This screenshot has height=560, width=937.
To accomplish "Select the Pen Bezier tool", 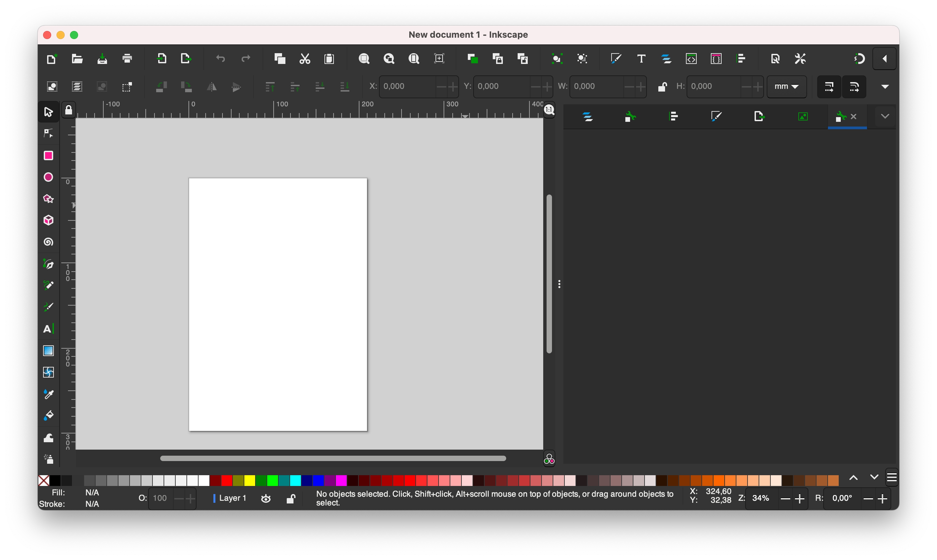I will tap(48, 264).
